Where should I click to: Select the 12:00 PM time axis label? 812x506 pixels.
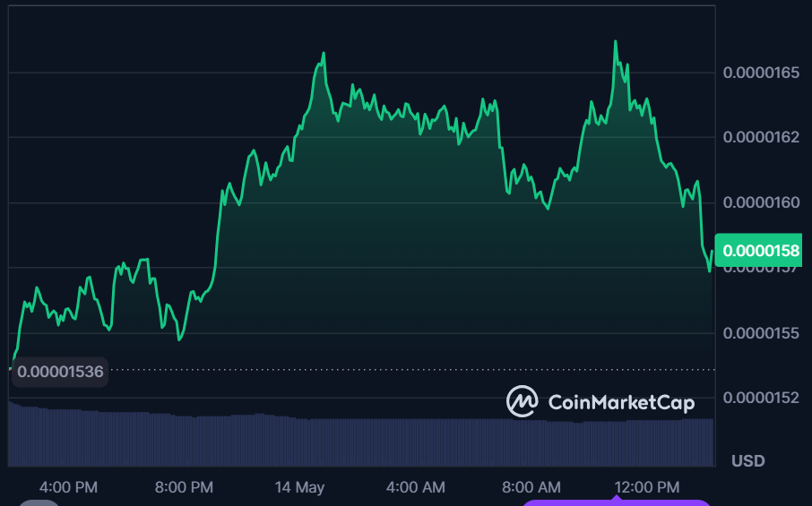[x=646, y=487]
